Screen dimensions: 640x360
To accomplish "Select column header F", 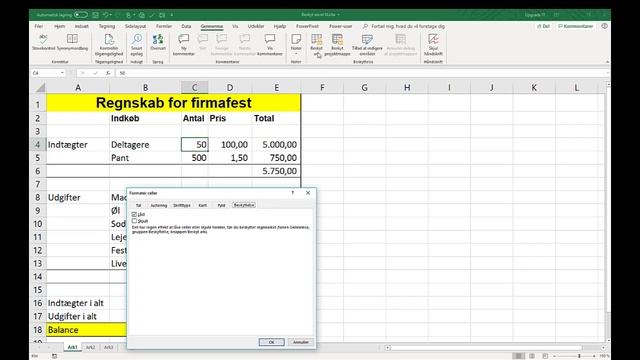I will pos(322,87).
